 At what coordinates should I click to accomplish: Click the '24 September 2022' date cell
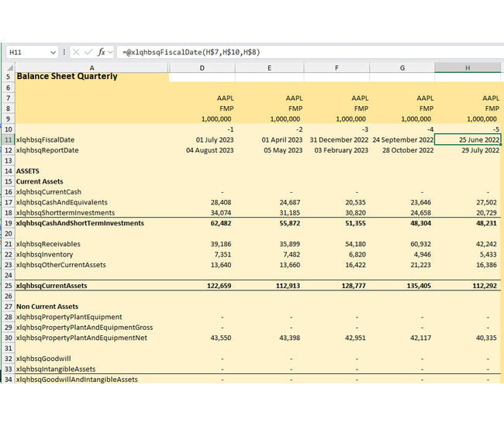tap(402, 140)
